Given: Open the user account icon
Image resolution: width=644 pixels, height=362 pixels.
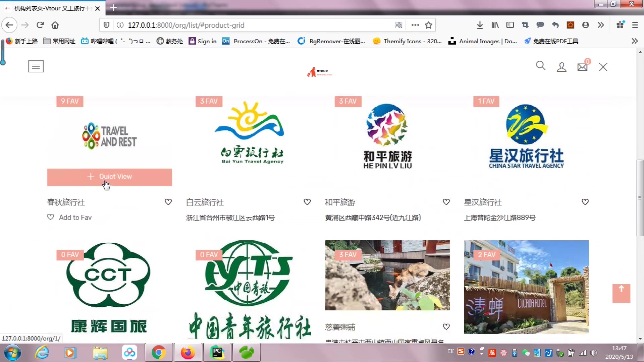Looking at the screenshot, I should (x=561, y=67).
